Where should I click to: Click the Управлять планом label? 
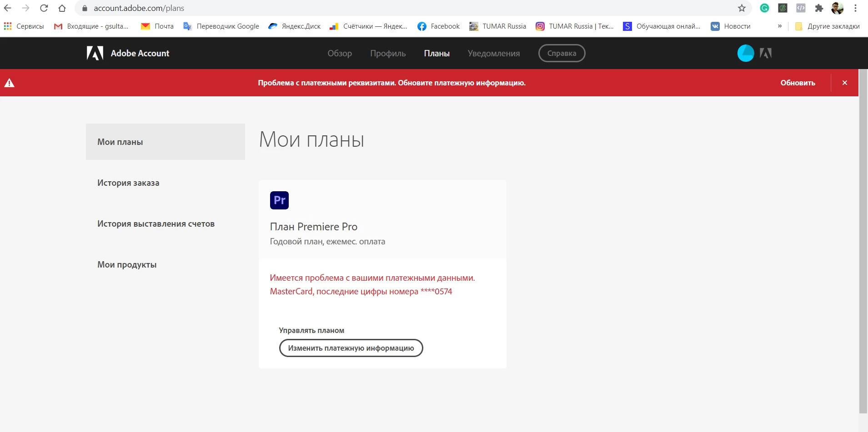click(x=311, y=330)
